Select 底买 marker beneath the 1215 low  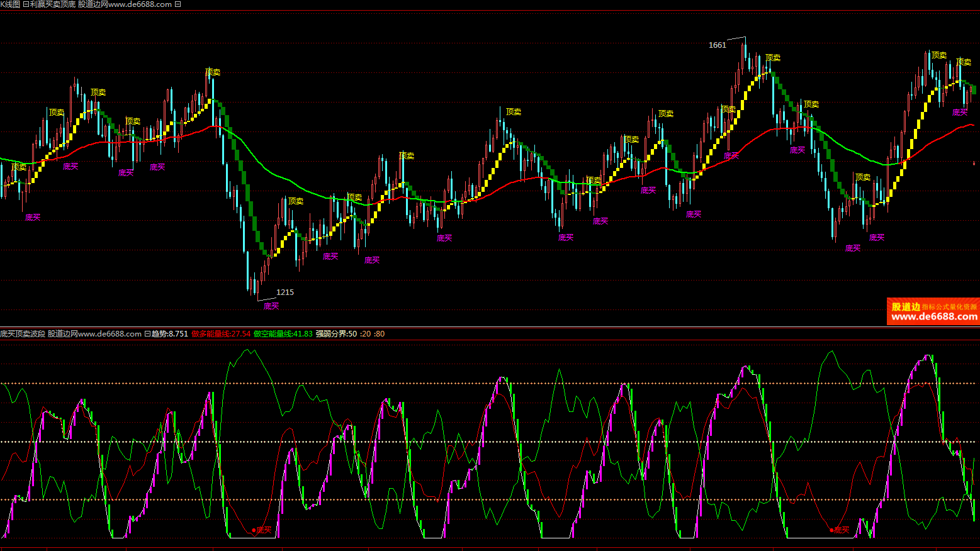click(x=271, y=306)
